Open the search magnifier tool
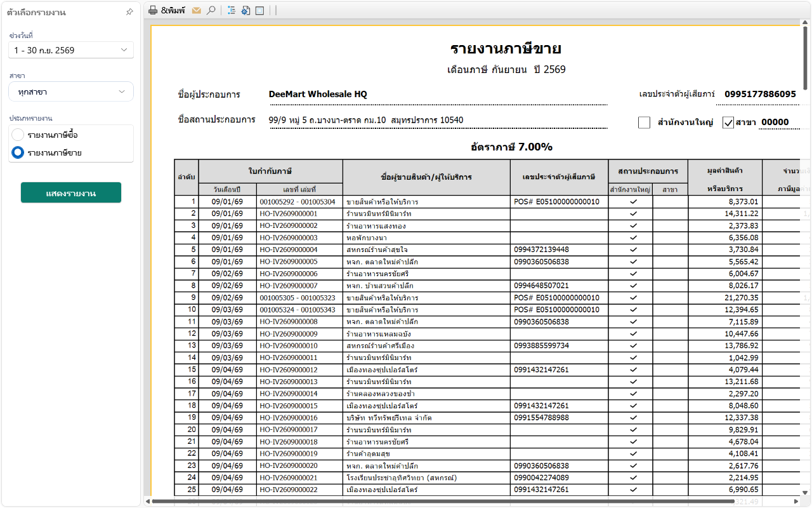The width and height of the screenshot is (812, 508). 211,10
